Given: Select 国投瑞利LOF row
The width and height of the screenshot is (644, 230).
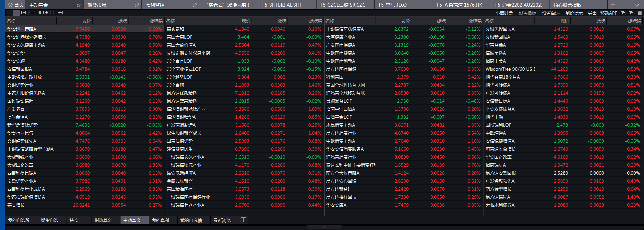Looking at the screenshot, I should coord(563,125).
